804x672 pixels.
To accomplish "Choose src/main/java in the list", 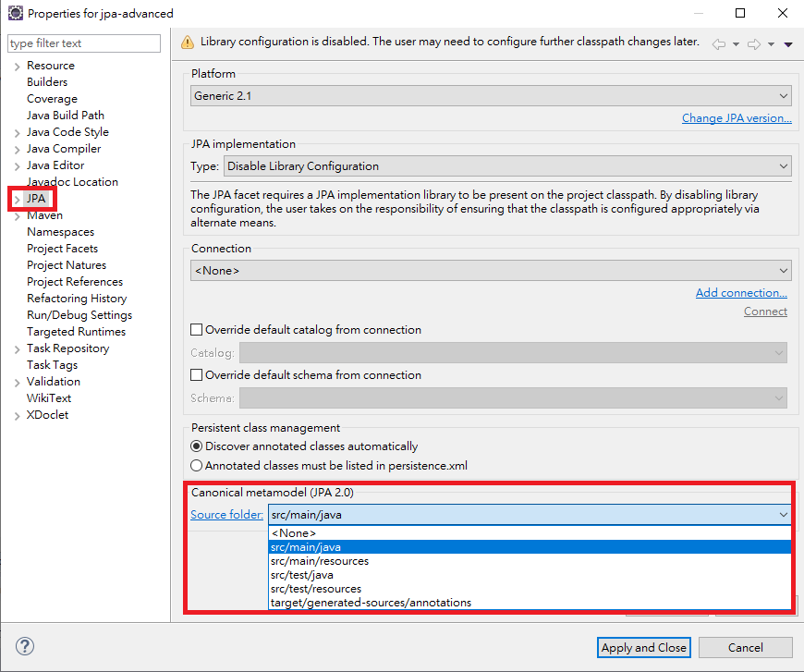I will coord(530,547).
